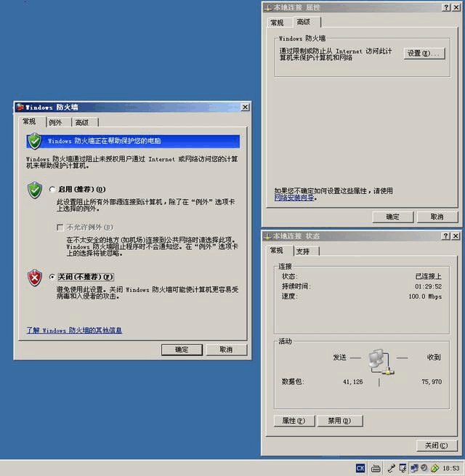This screenshot has width=465, height=476.
Task: Select the 关闭(不推荐) radio button
Action: [x=52, y=277]
